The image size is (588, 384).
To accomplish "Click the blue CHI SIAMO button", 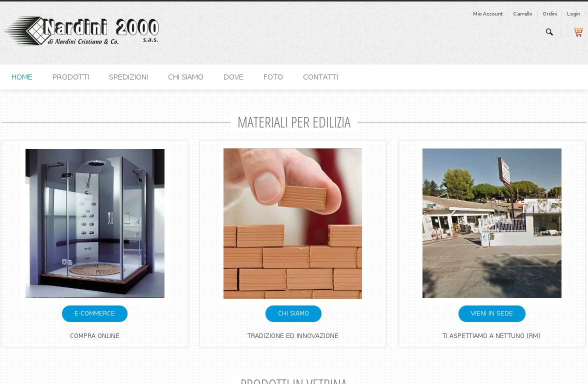I will [293, 313].
